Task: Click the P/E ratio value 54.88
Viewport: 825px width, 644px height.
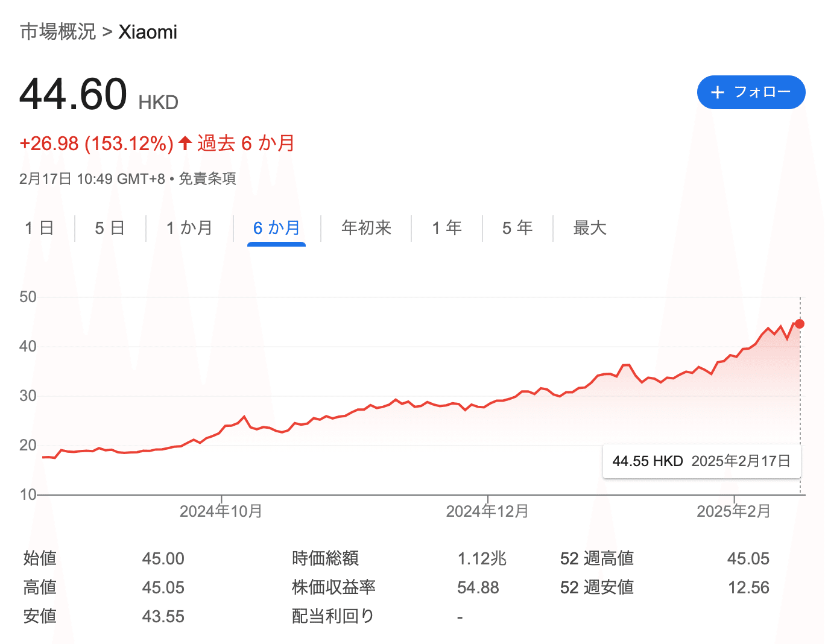Action: [478, 587]
